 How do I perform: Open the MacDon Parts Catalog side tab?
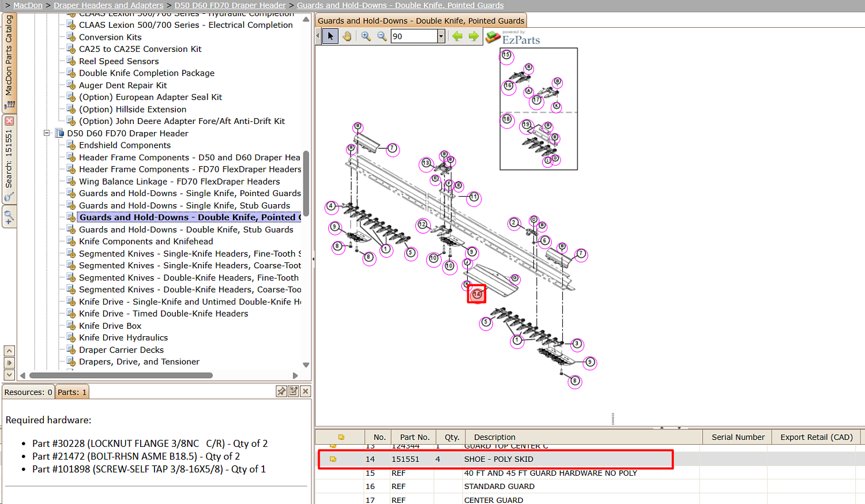(x=9, y=62)
